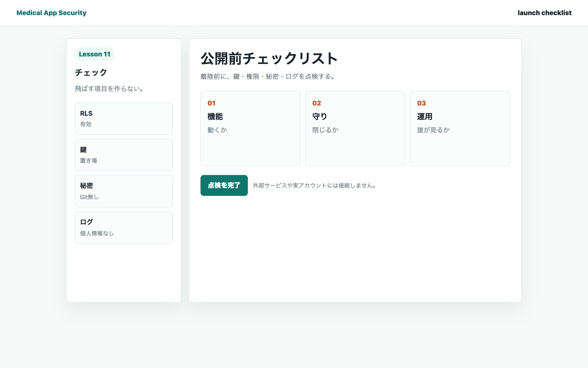Viewport: 588px width, 368px height.
Task: Click the チェック sidebar heading
Action: pos(91,73)
